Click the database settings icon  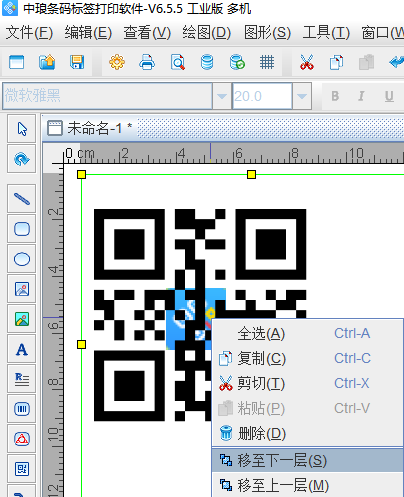pyautogui.click(x=207, y=62)
